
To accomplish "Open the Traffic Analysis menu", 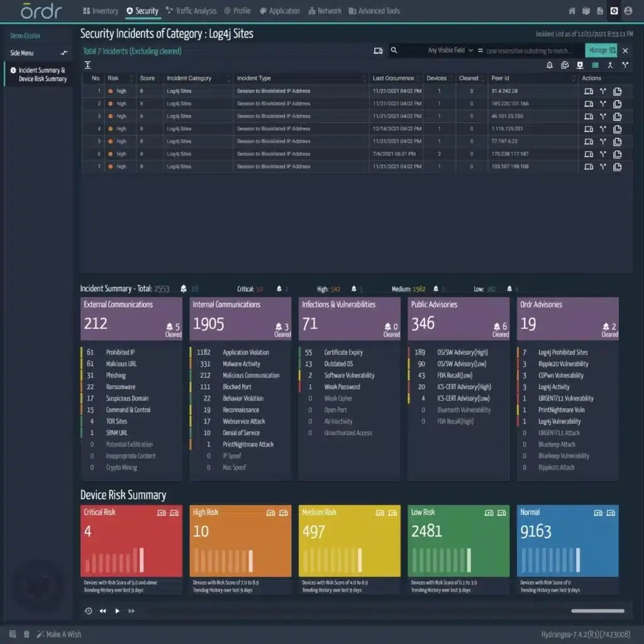I will [x=191, y=11].
